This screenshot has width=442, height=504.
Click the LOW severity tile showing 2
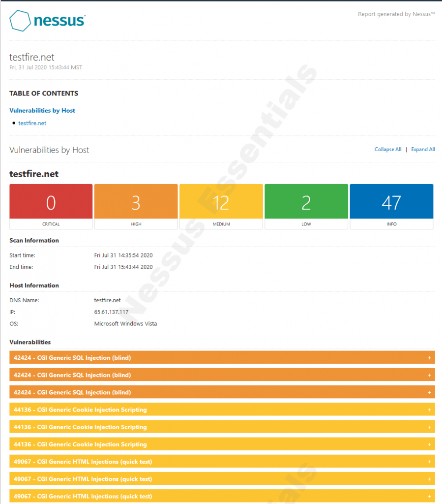click(306, 202)
